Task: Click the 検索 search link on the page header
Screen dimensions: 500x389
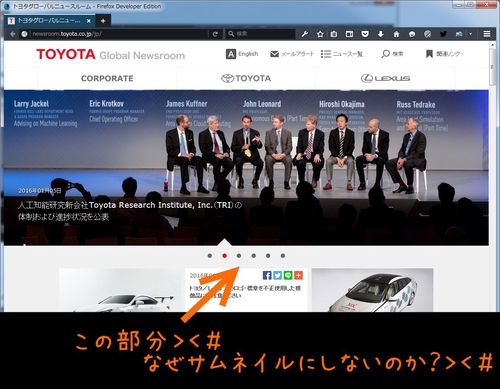Action: click(392, 54)
